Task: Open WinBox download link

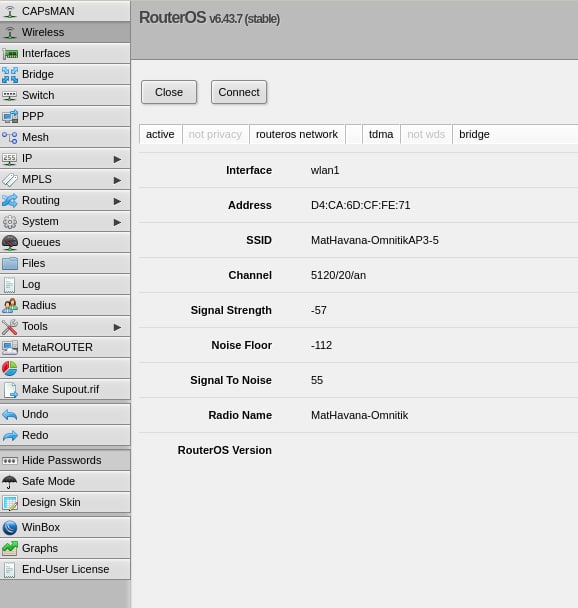Action: [65, 527]
